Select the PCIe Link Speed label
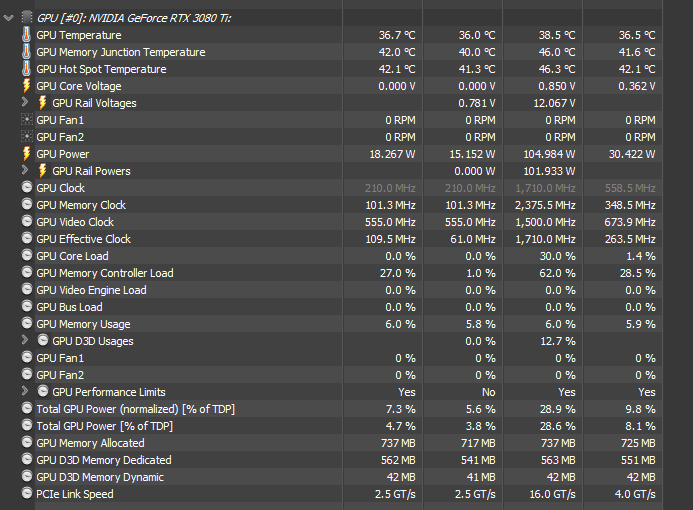This screenshot has height=510, width=693. click(x=75, y=494)
